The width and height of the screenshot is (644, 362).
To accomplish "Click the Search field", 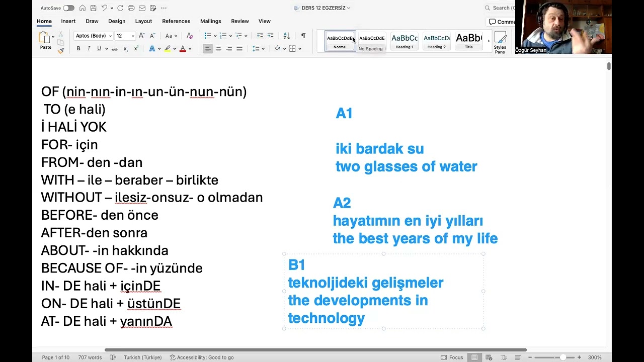I will 500,8.
